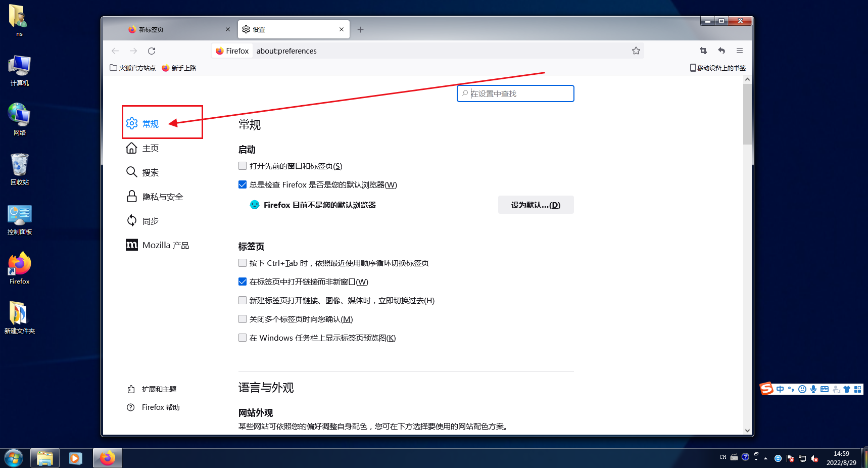Viewport: 868px width, 468px height.
Task: Click the Sogou soft keyboard icon
Action: 825,389
